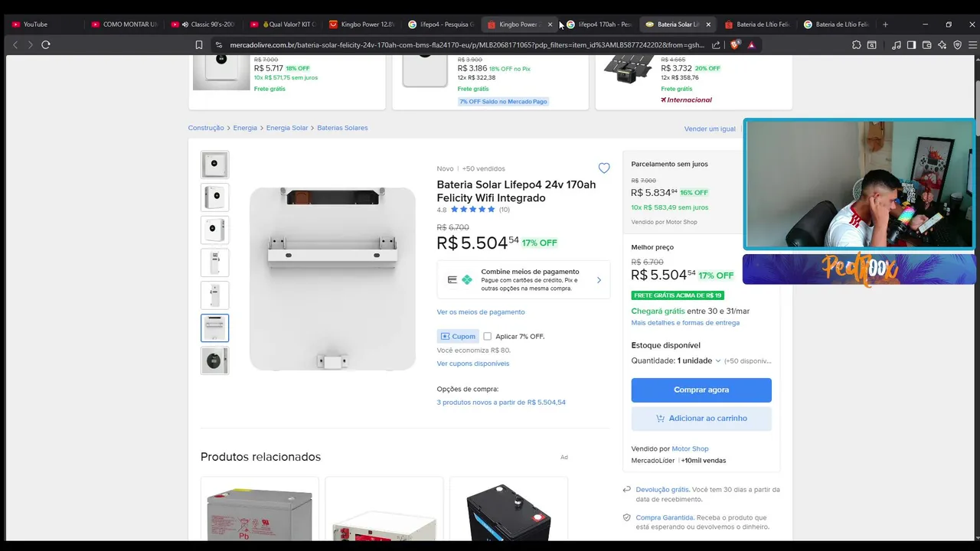Screen dimensions: 980x551
Task: Close the active Bateria Solar tab
Action: [x=707, y=24]
